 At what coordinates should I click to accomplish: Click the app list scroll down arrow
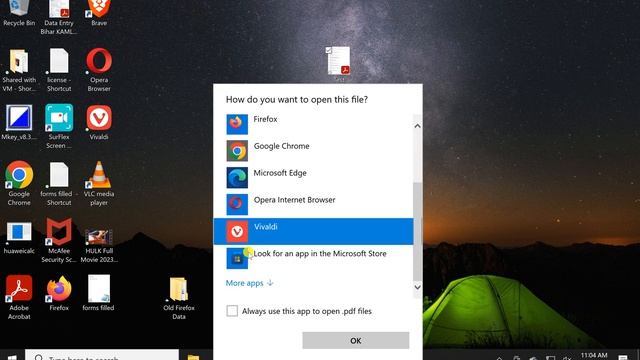pos(417,287)
